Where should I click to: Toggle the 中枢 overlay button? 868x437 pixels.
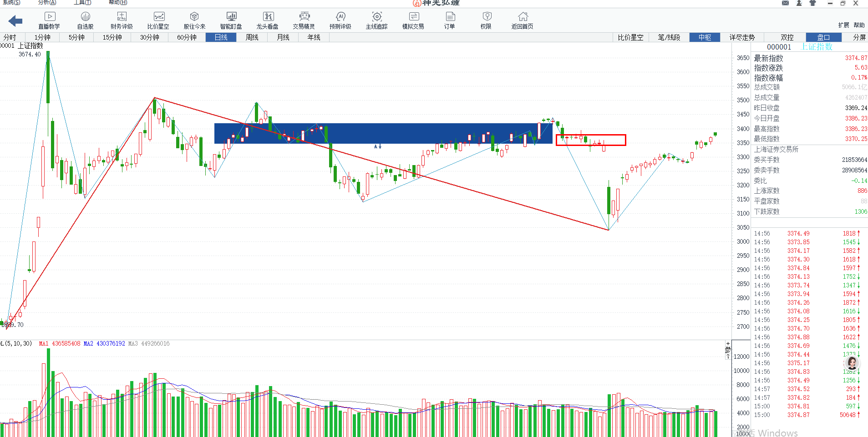click(x=705, y=37)
